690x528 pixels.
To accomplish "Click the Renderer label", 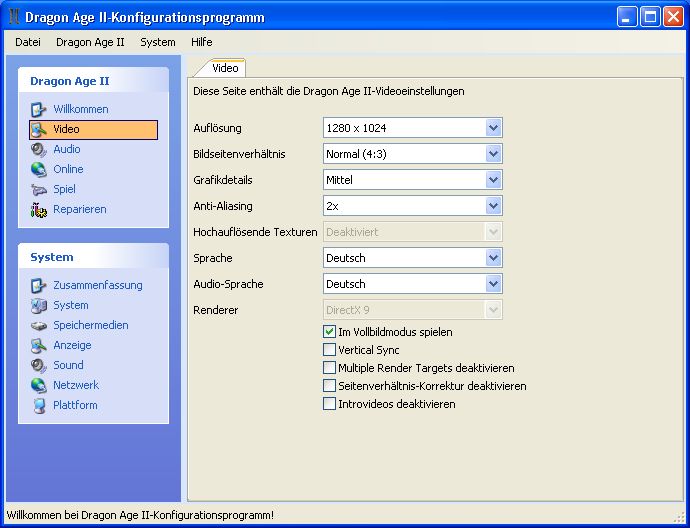I will tap(216, 310).
